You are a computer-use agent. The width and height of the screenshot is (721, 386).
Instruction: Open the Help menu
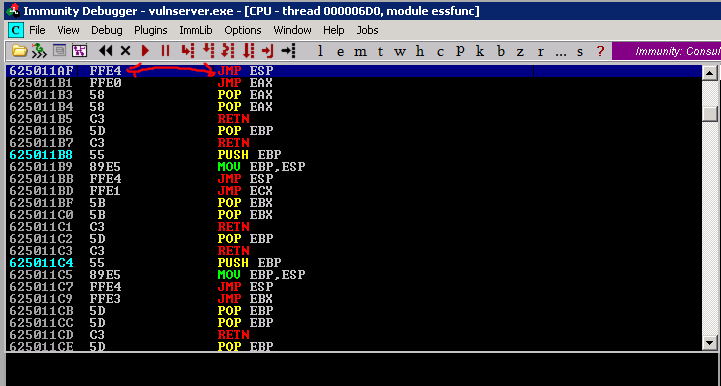coord(333,30)
